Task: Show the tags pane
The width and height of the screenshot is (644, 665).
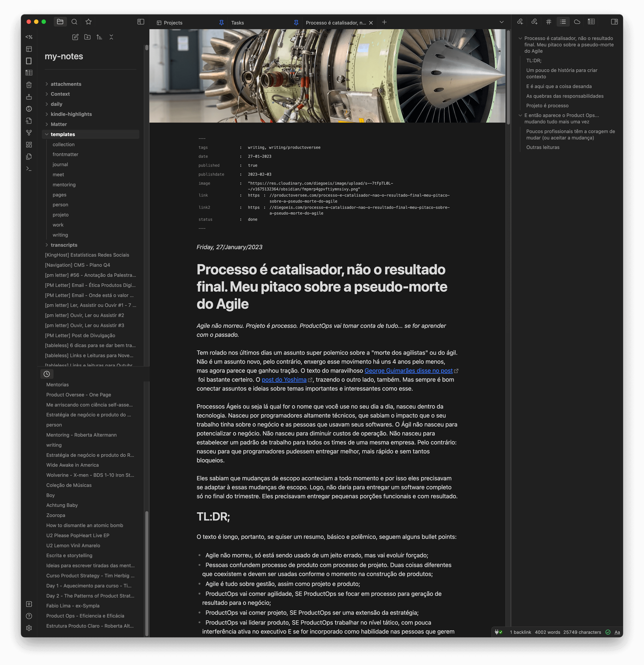Action: [x=548, y=22]
